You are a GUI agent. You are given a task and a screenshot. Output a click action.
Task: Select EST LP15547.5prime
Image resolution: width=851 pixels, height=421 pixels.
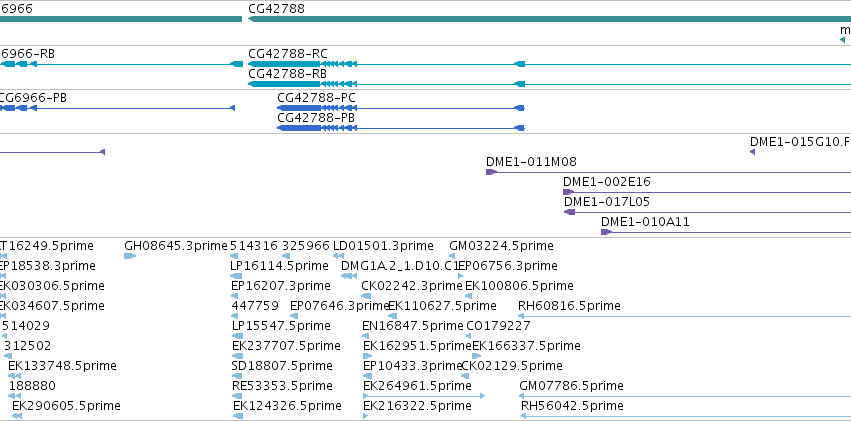coord(281,326)
